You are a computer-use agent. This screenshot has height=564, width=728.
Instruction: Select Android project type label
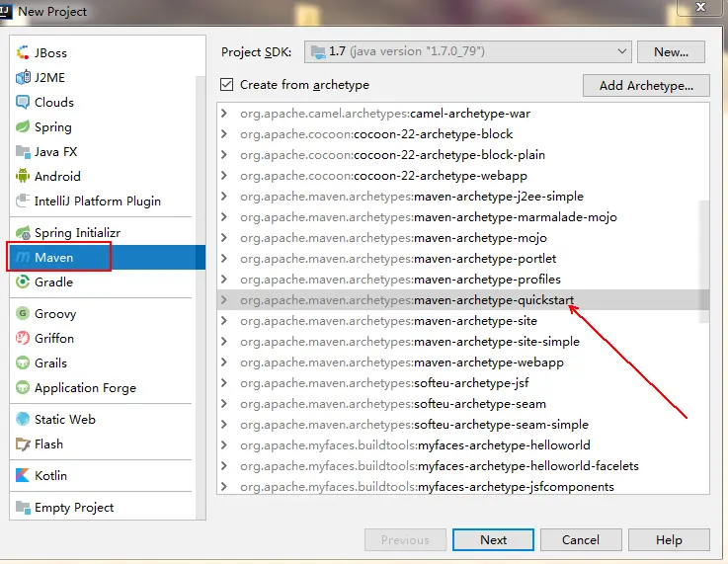coord(57,176)
